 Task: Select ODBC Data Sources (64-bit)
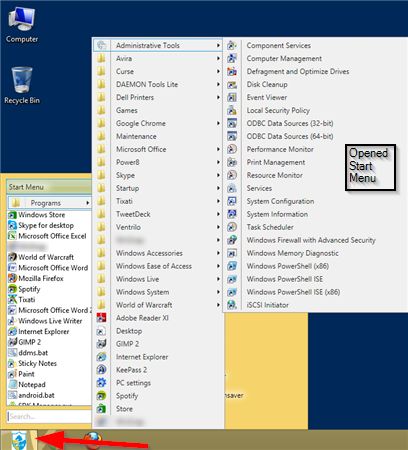290,136
